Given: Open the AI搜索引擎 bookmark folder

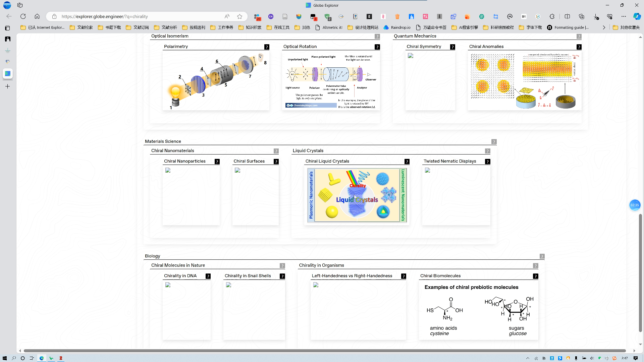Looking at the screenshot, I should pyautogui.click(x=465, y=27).
